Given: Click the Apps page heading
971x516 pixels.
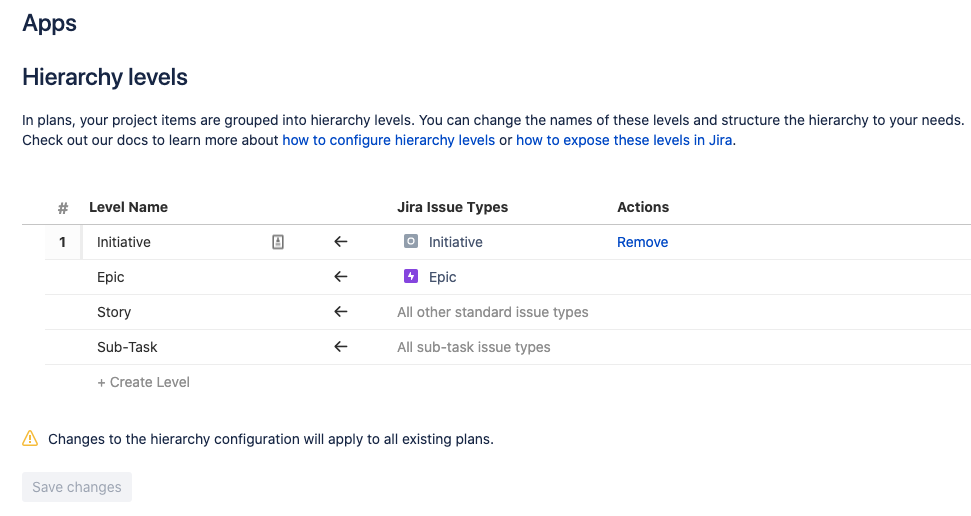Looking at the screenshot, I should (x=50, y=24).
